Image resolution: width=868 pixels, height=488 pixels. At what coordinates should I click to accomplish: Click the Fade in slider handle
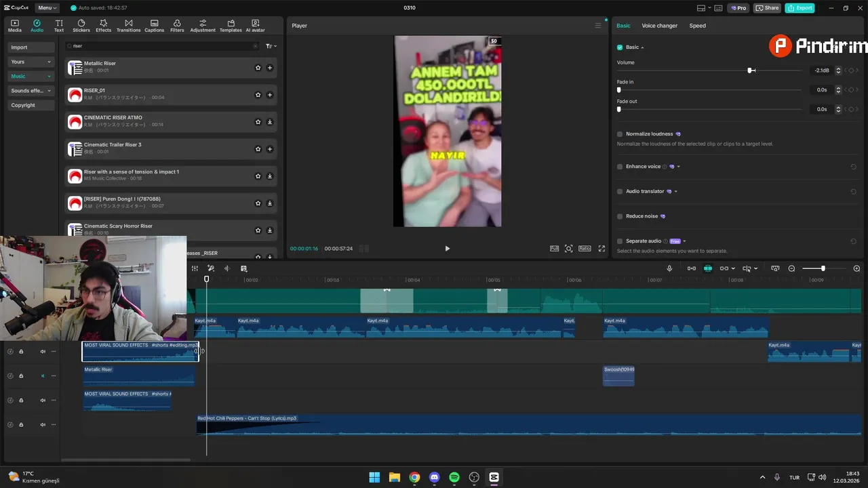[619, 89]
